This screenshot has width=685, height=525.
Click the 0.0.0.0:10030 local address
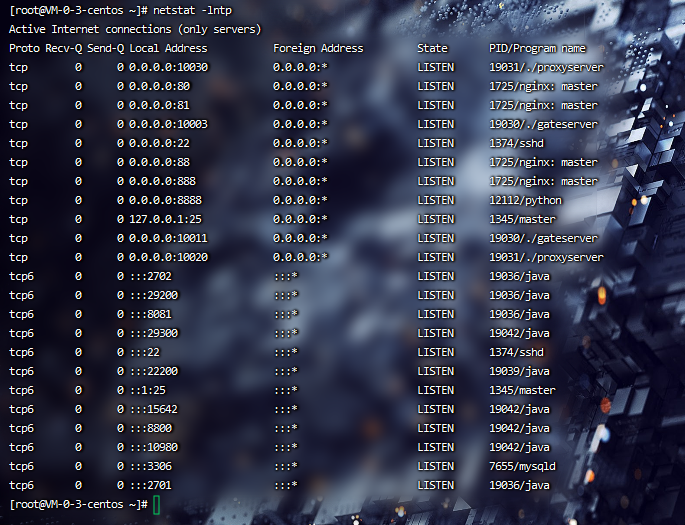point(168,67)
